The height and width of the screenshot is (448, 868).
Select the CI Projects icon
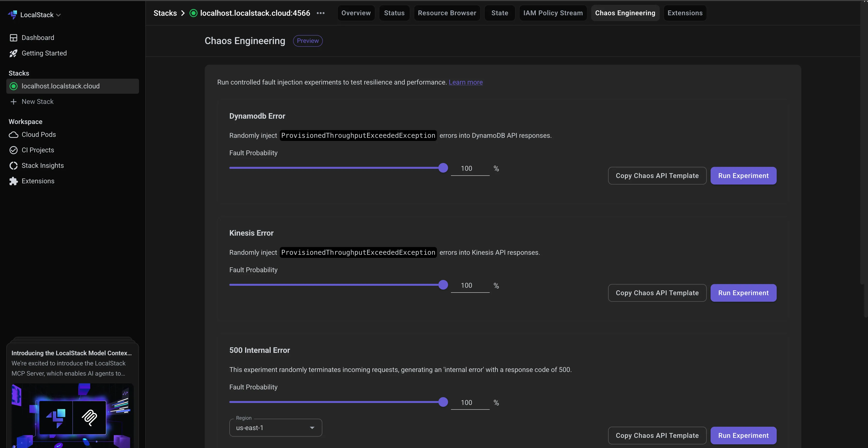pos(14,150)
